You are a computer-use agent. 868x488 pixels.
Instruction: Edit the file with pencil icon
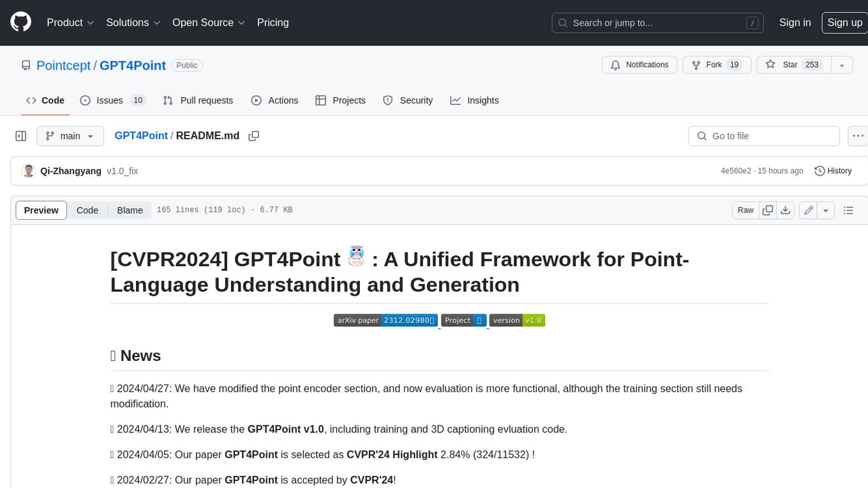click(809, 210)
